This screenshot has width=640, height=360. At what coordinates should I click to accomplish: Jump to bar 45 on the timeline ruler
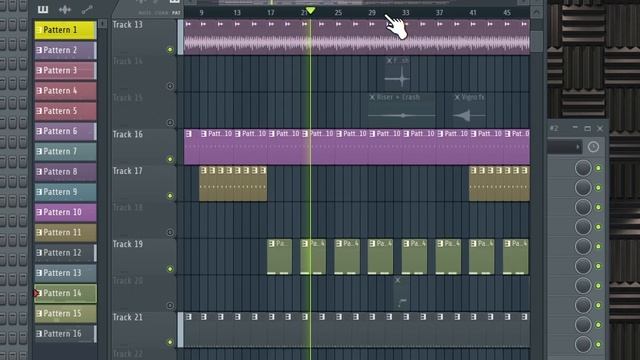tap(507, 13)
